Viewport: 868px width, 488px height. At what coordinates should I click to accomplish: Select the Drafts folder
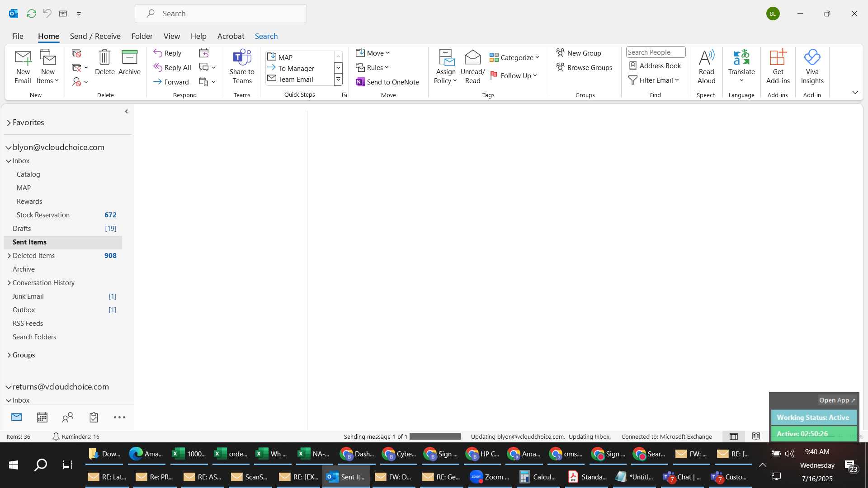click(x=62, y=229)
